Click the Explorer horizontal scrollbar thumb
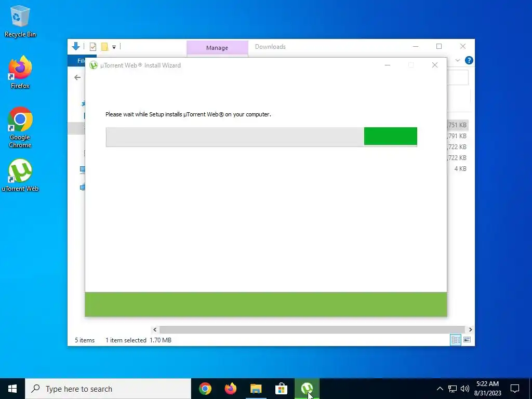The width and height of the screenshot is (532, 399). pyautogui.click(x=312, y=329)
